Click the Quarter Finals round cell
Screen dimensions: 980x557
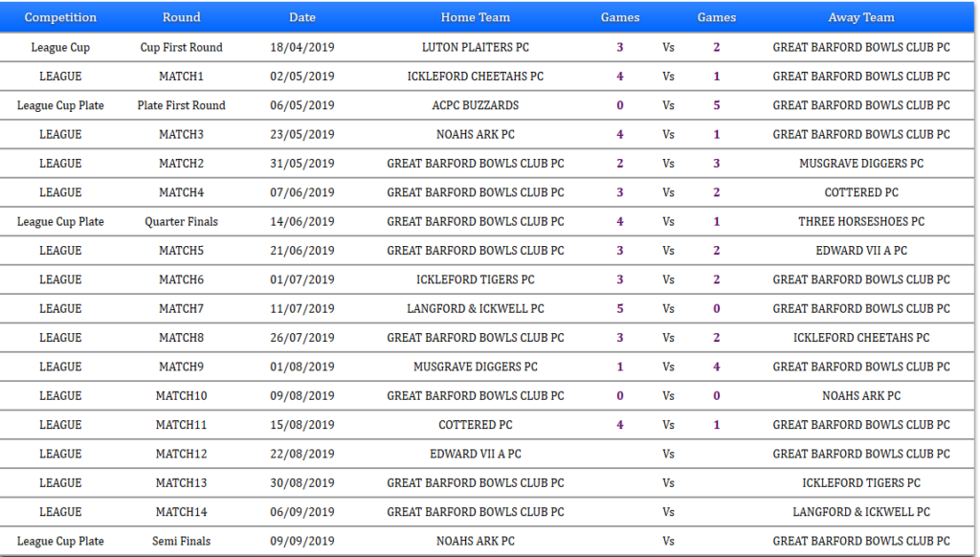(181, 222)
